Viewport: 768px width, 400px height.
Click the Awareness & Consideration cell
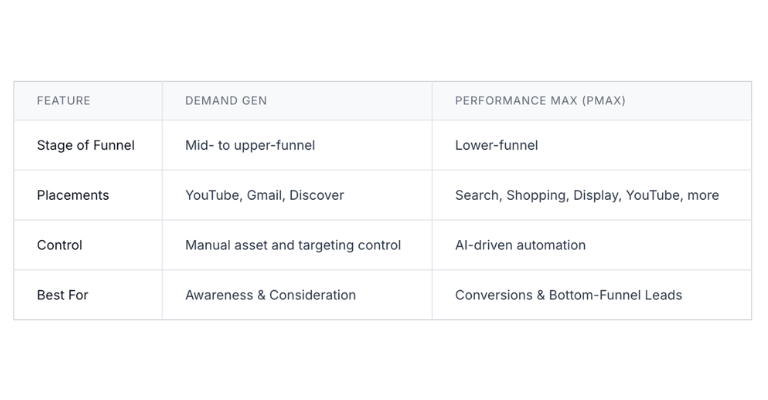click(270, 295)
